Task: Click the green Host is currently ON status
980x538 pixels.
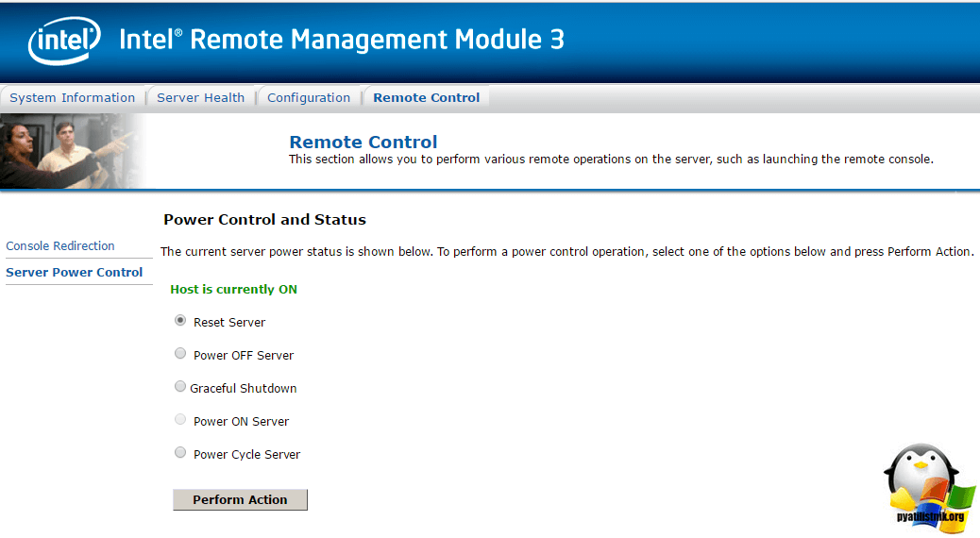Action: [233, 289]
